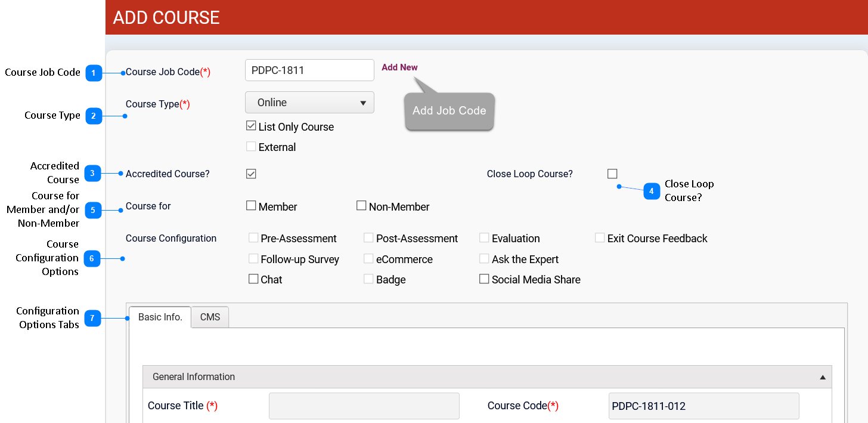Enable the Chat configuration option

click(x=253, y=279)
